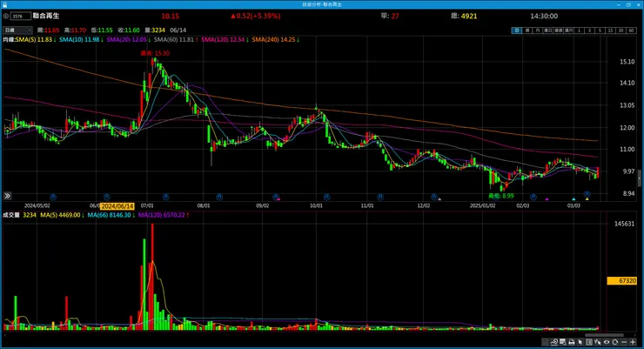Click the yellow triangle marker after 03/03

[x=587, y=199]
